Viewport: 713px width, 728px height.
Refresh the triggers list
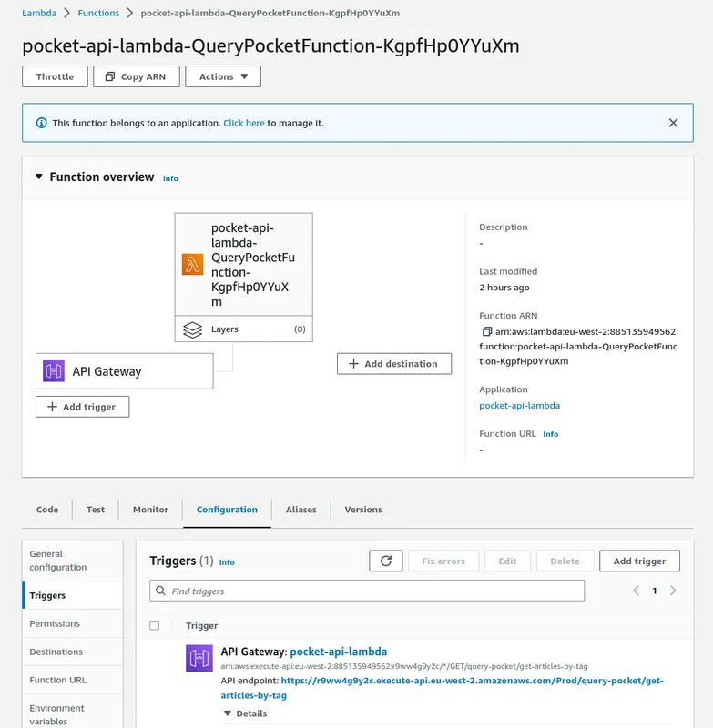[x=385, y=561]
